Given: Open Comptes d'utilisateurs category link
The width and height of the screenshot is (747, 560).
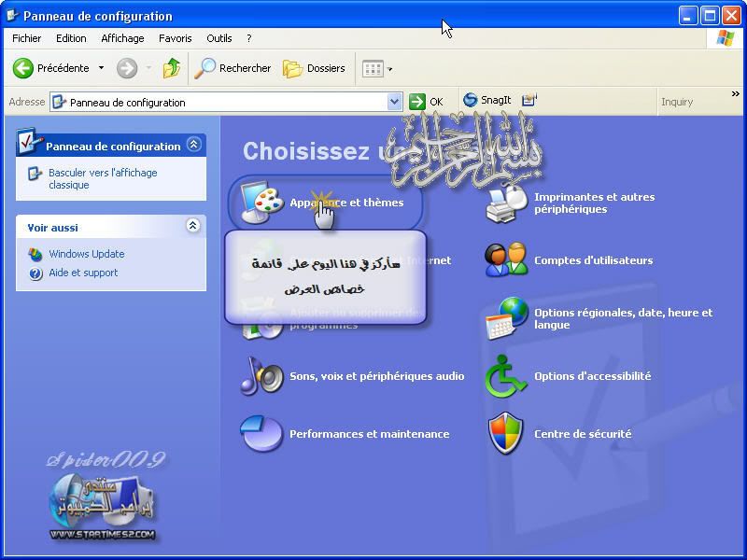Looking at the screenshot, I should [594, 260].
